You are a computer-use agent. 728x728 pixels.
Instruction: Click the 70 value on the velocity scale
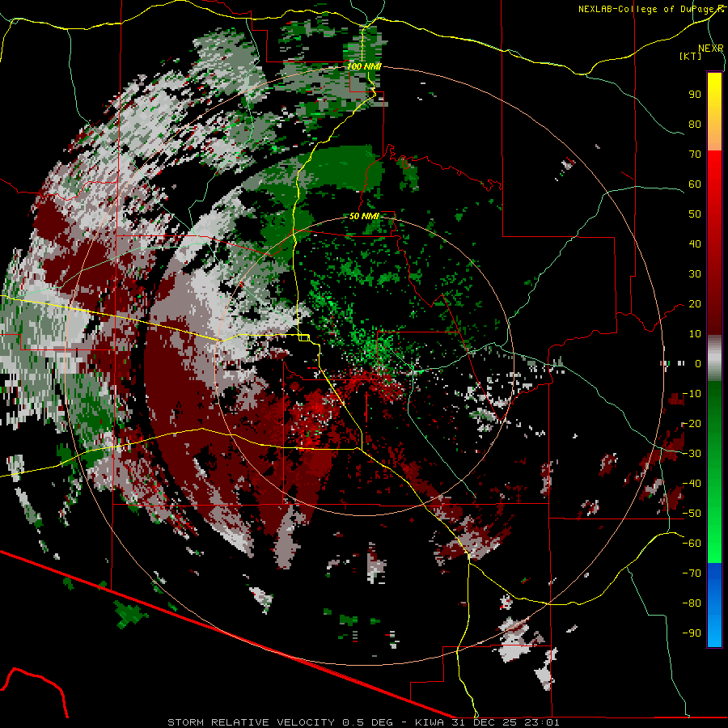click(695, 154)
